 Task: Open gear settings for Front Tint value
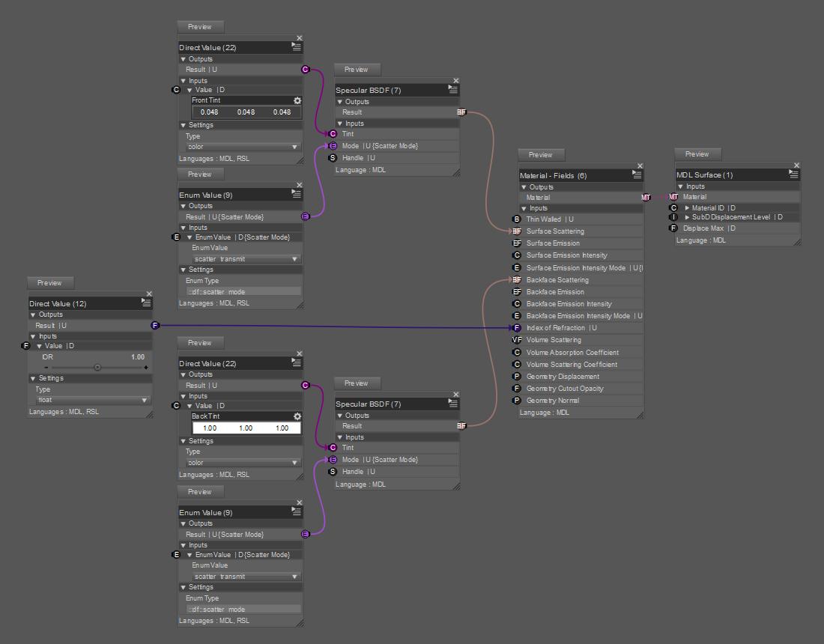pyautogui.click(x=297, y=100)
